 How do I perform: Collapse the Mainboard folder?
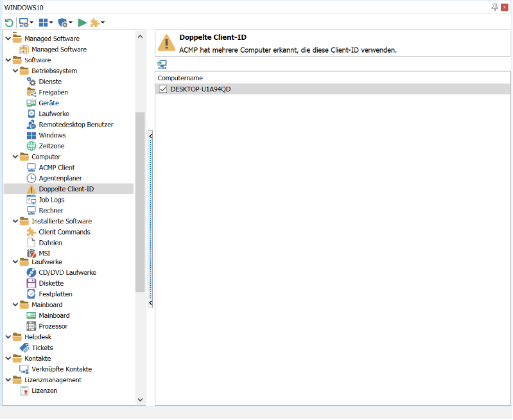tap(15, 305)
